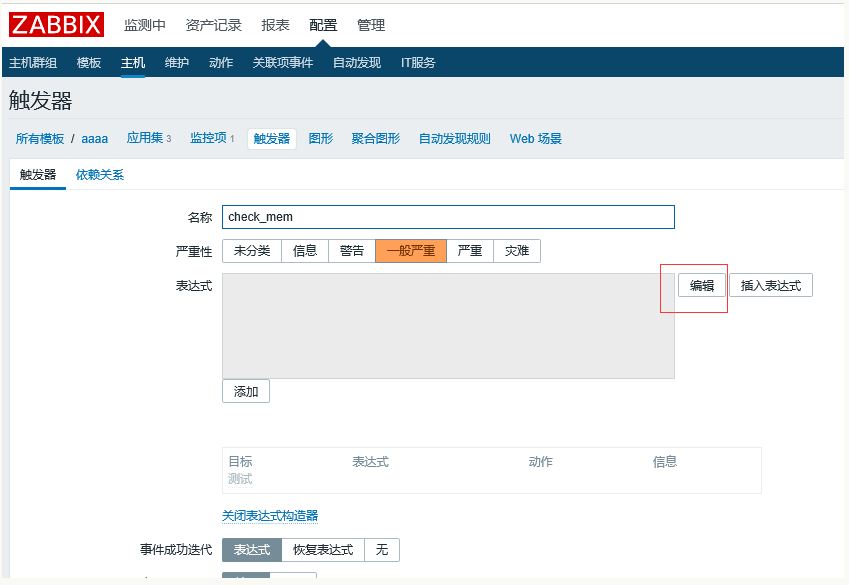Click the ZABBIX logo
Screen dimensions: 849x585
pos(56,25)
